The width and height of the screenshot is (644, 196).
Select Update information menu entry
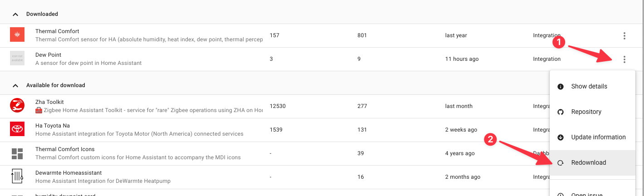tap(598, 137)
